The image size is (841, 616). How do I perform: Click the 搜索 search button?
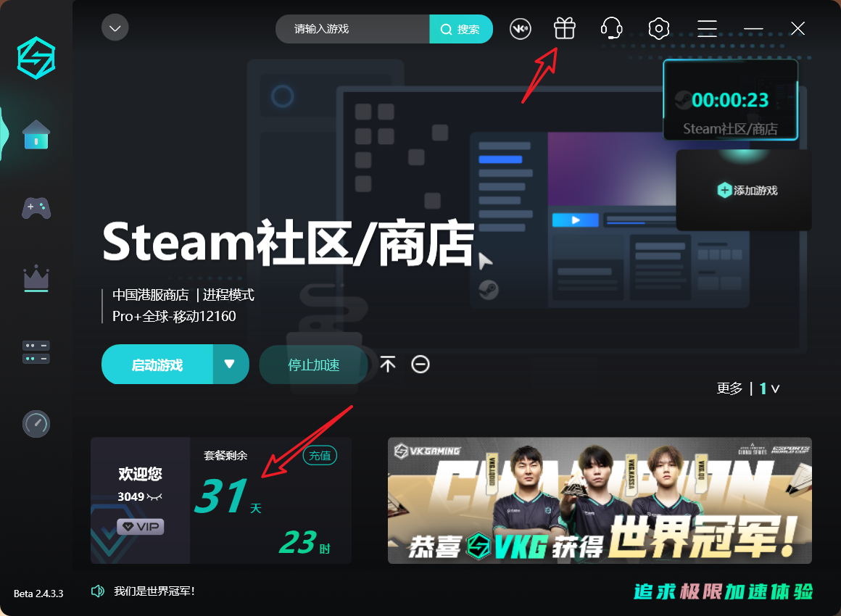tap(460, 29)
